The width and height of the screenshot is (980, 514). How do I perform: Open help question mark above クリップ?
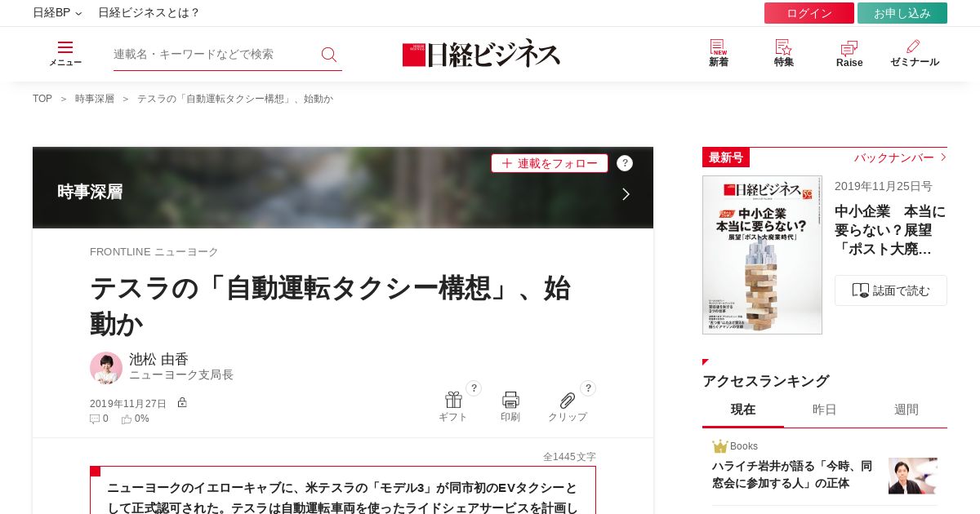(x=588, y=388)
